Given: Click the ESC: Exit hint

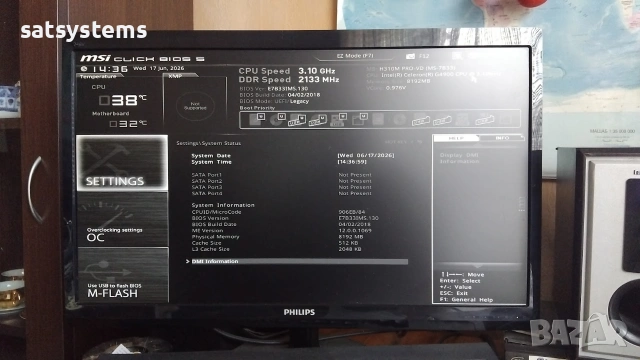Looking at the screenshot, I should click(453, 293).
